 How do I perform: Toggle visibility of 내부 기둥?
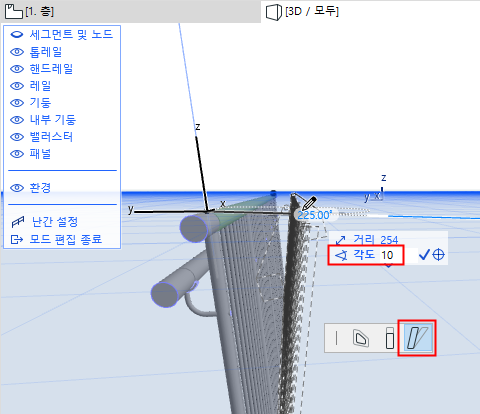pyautogui.click(x=17, y=120)
